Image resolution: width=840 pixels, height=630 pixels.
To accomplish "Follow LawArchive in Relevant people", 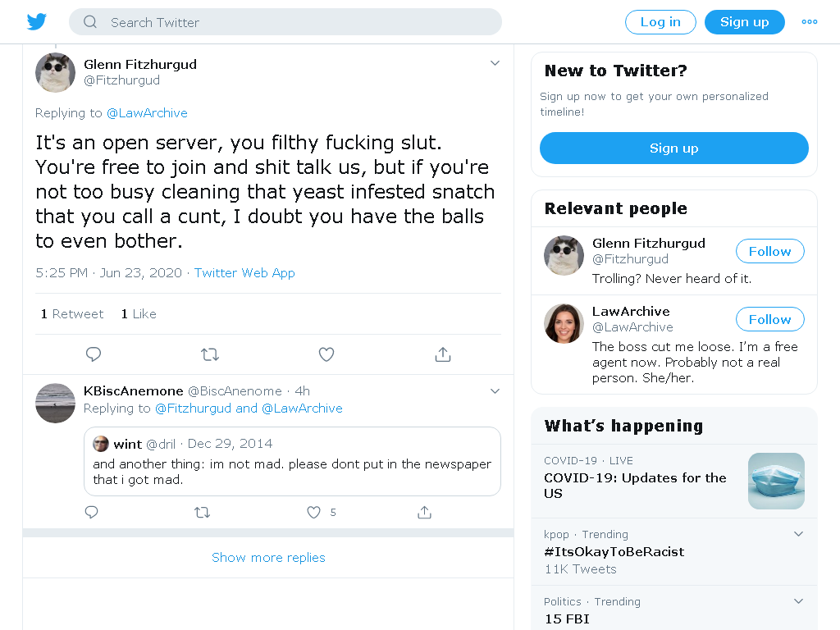I will [x=769, y=319].
